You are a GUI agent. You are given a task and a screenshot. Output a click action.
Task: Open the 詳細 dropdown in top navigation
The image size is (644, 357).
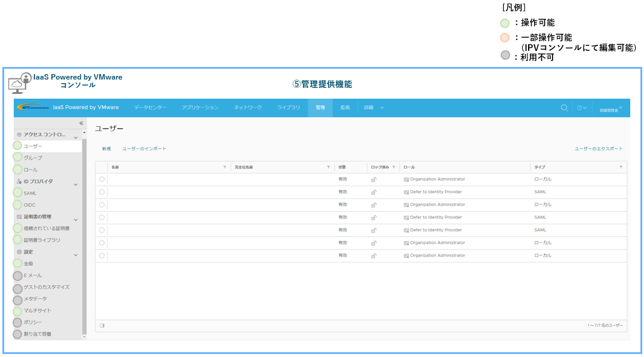373,108
